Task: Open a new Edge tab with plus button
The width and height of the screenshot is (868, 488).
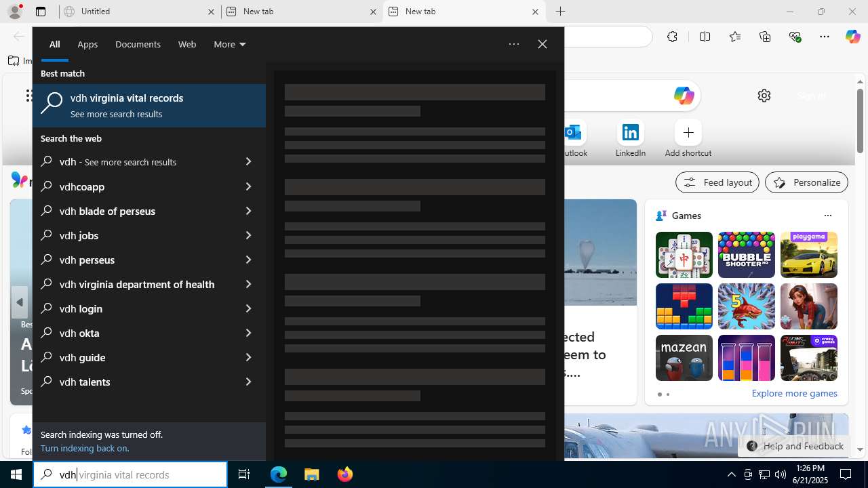Action: tap(560, 12)
